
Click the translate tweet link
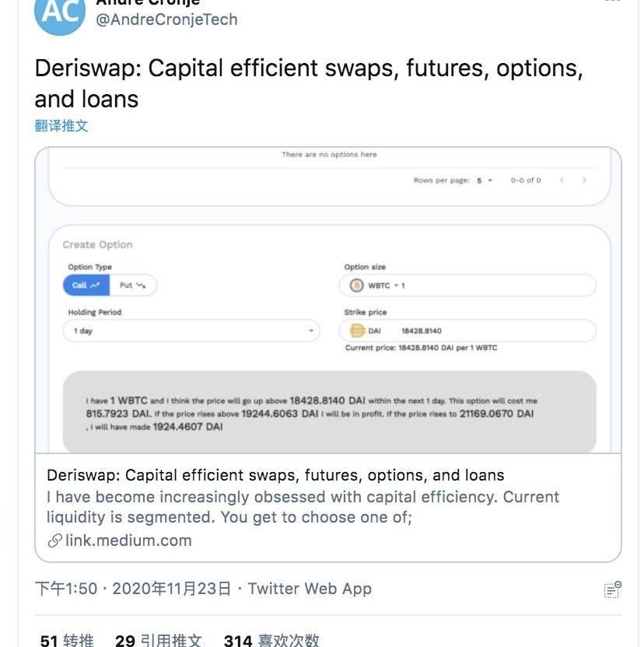[61, 125]
